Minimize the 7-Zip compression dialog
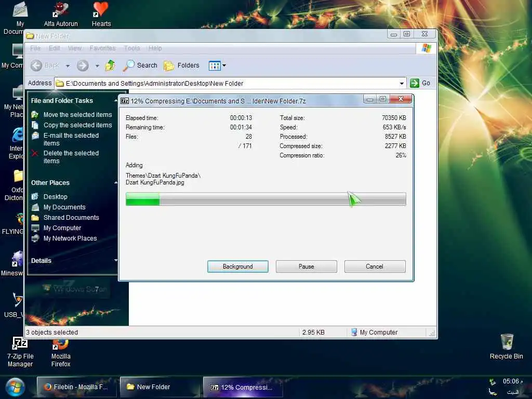The image size is (532, 399). click(x=370, y=99)
